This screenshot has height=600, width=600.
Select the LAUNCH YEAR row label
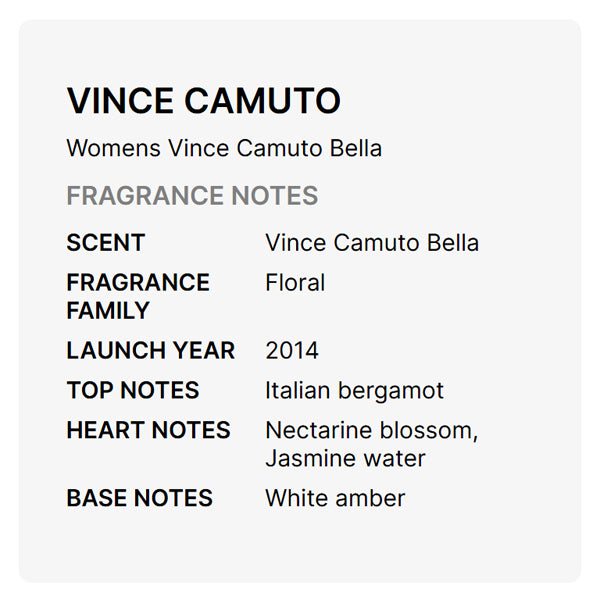coord(151,351)
